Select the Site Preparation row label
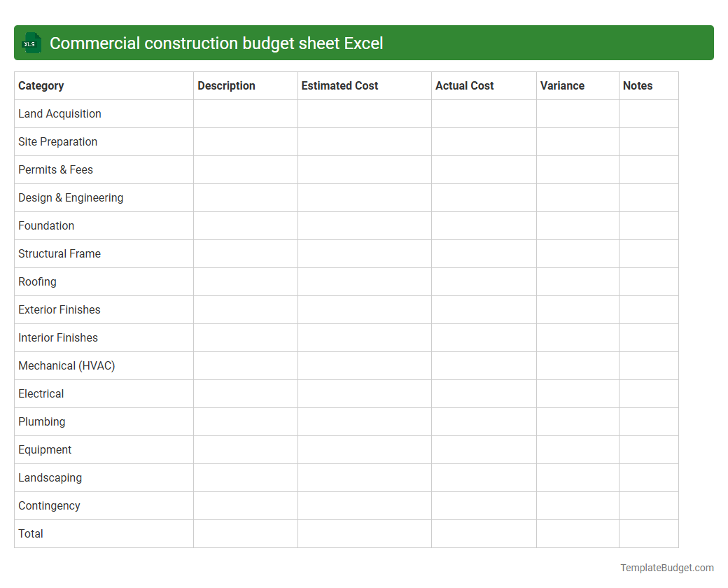 tap(57, 141)
